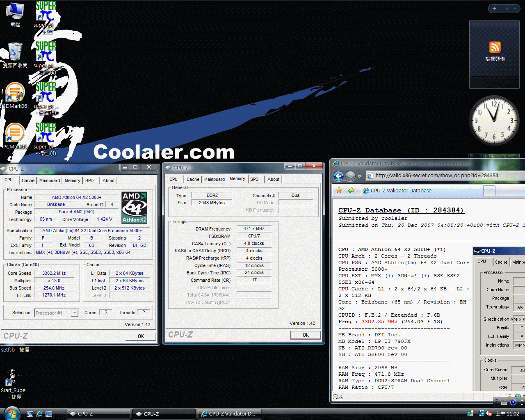Go back in Internet Explorer
Viewport: 525px width, 420px height.
(x=338, y=176)
